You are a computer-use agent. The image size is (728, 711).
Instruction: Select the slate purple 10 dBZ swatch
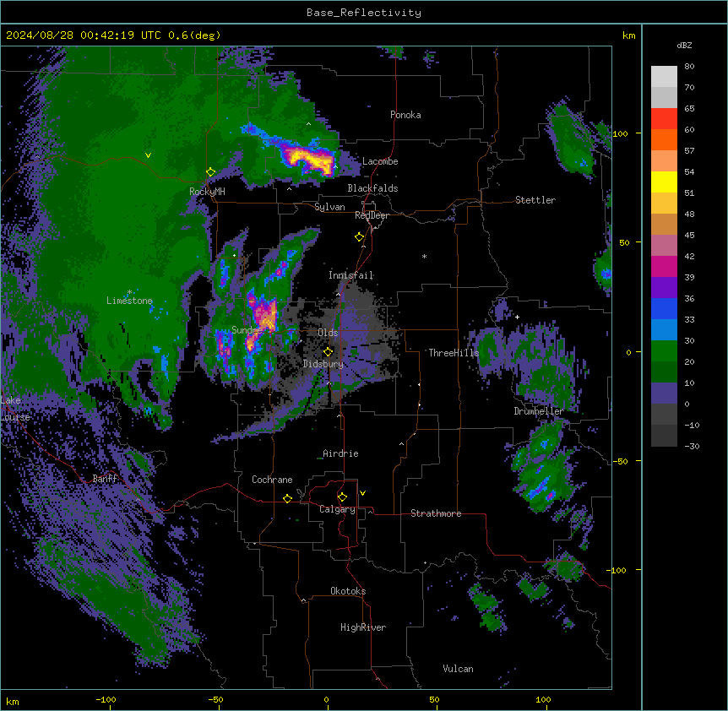(x=664, y=393)
